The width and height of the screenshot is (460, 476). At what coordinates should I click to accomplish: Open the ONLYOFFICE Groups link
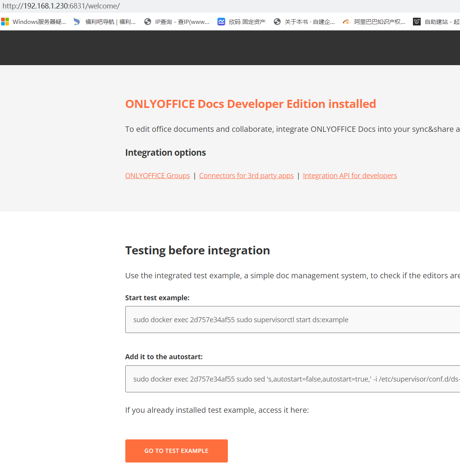(157, 175)
